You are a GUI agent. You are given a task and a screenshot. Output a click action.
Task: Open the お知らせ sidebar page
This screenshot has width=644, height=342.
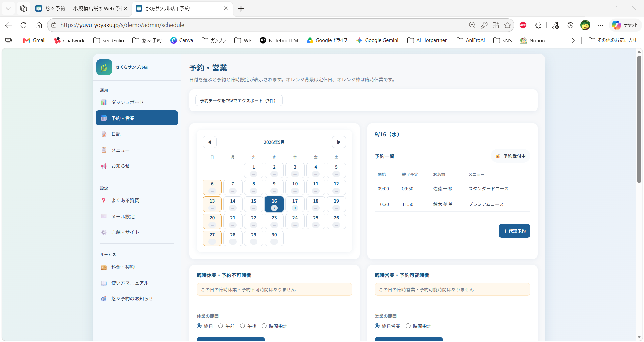[137, 166]
